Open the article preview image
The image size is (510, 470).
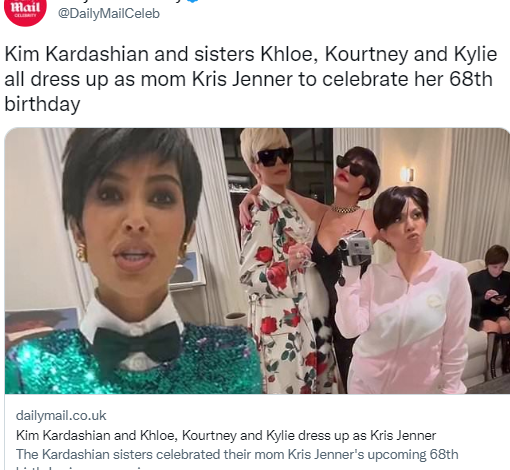(x=257, y=261)
